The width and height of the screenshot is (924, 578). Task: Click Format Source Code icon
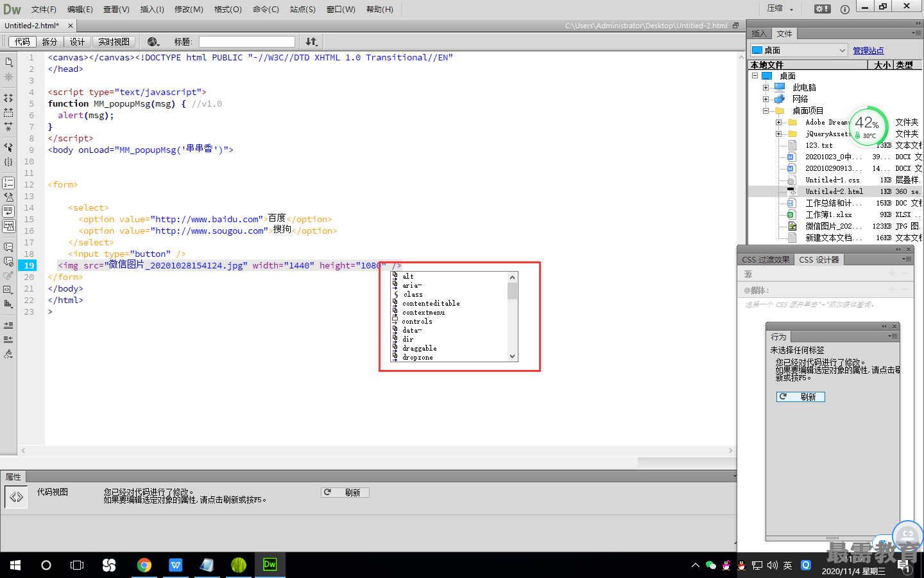[8, 354]
